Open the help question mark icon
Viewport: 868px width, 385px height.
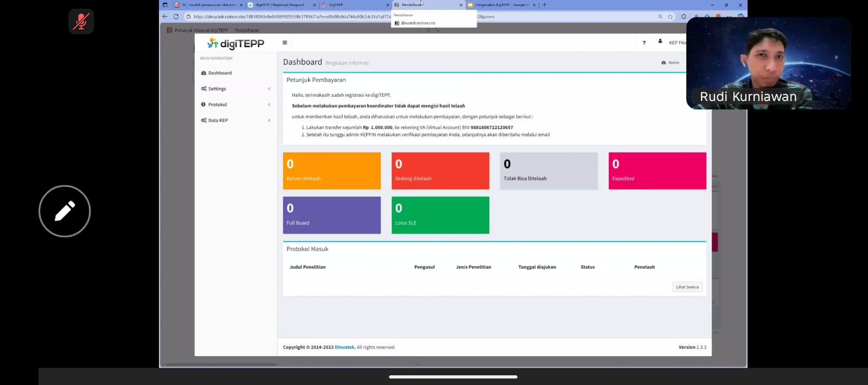coord(644,43)
